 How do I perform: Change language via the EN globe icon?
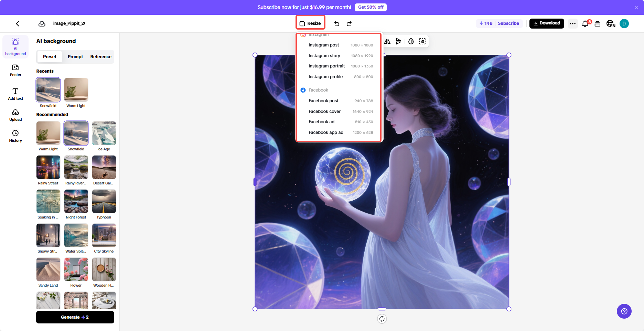pos(611,23)
